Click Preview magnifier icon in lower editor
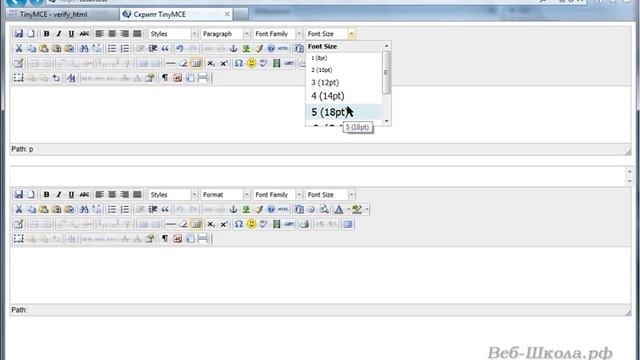Screen dimensions: 640x360 [324, 209]
